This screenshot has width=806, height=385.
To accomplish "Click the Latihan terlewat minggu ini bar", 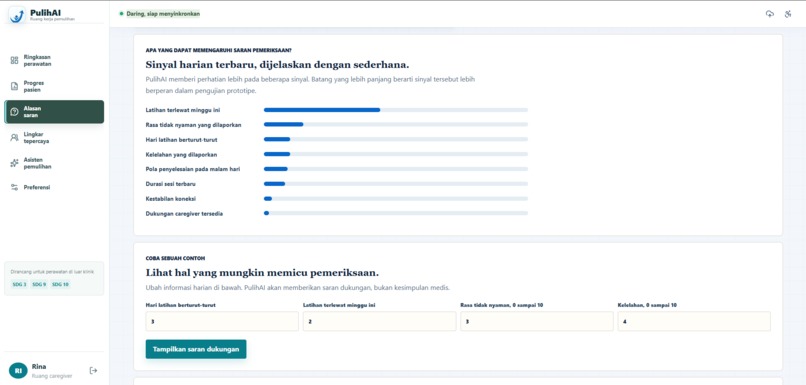I will pyautogui.click(x=396, y=110).
